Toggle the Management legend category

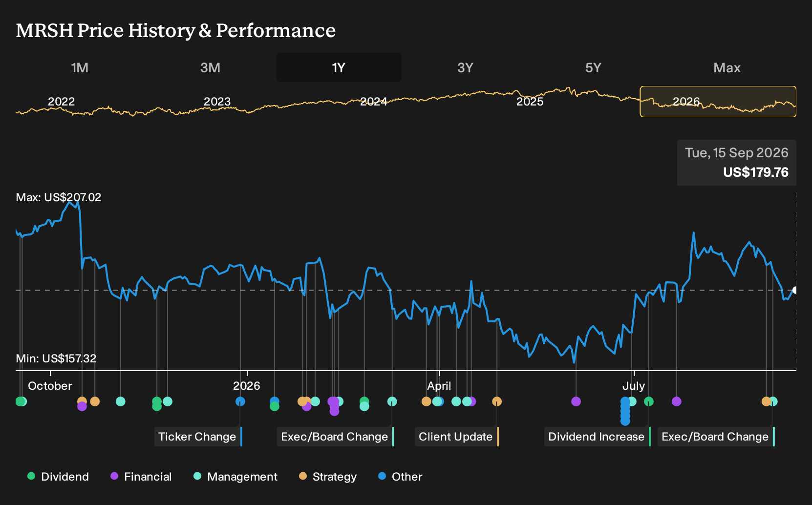235,477
